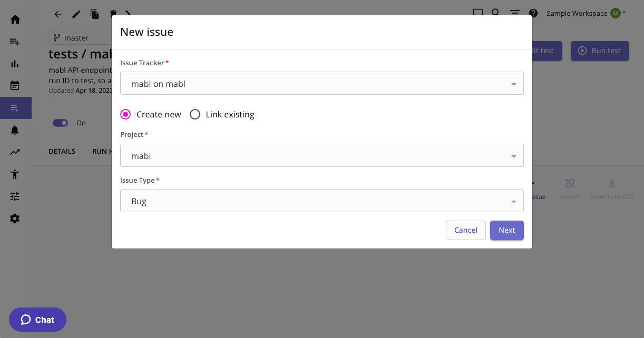This screenshot has height=338, width=644.
Task: Click the green M user avatar
Action: [615, 13]
